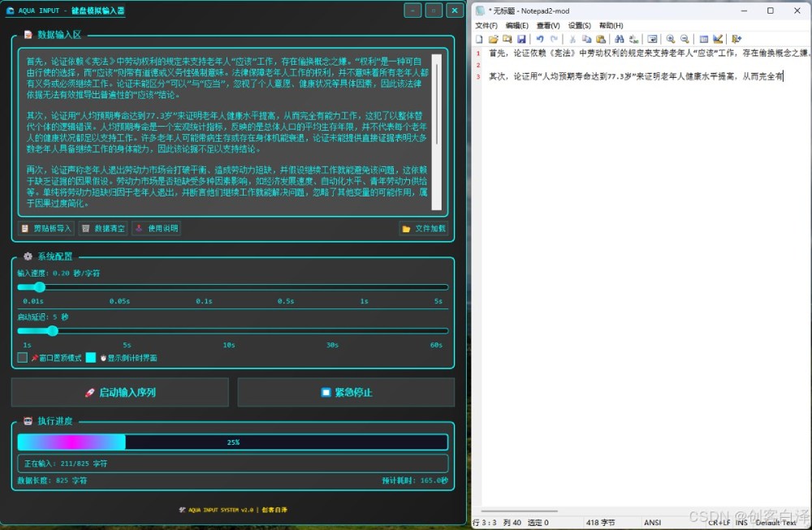Screen dimensions: 812x530
Task: Toggle 显示倒计时界面 checkbox
Action: 91,358
